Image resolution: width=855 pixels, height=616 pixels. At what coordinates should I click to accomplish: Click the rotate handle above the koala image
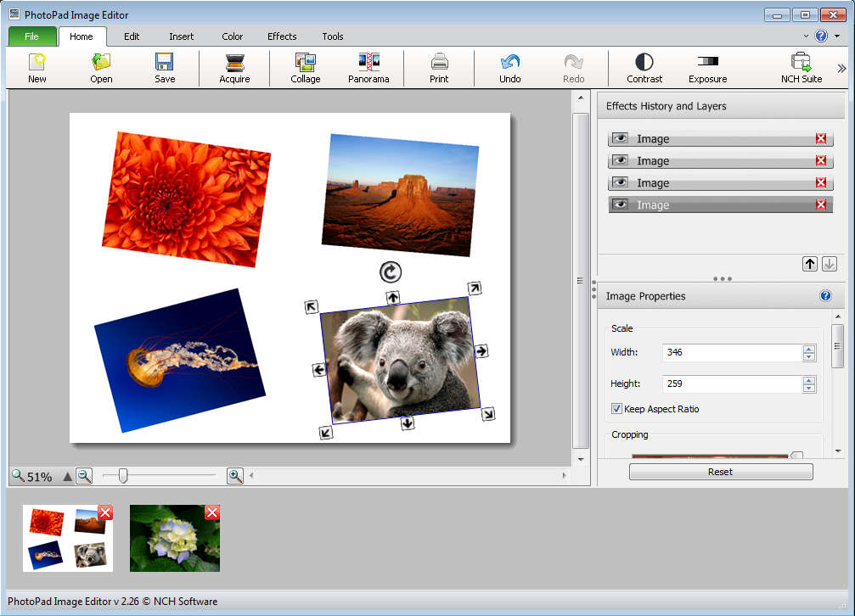click(390, 272)
